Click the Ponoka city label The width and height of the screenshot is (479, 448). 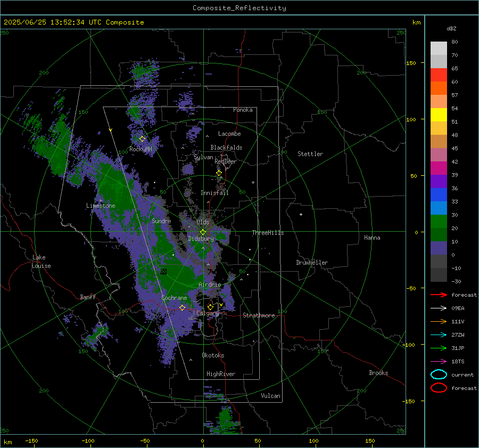243,110
